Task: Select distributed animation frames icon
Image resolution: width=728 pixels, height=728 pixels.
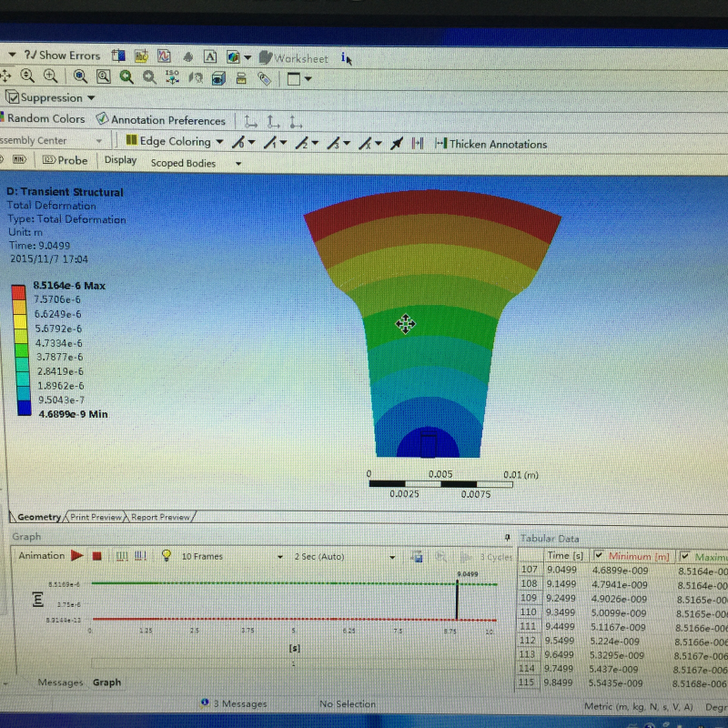Action: [x=122, y=556]
